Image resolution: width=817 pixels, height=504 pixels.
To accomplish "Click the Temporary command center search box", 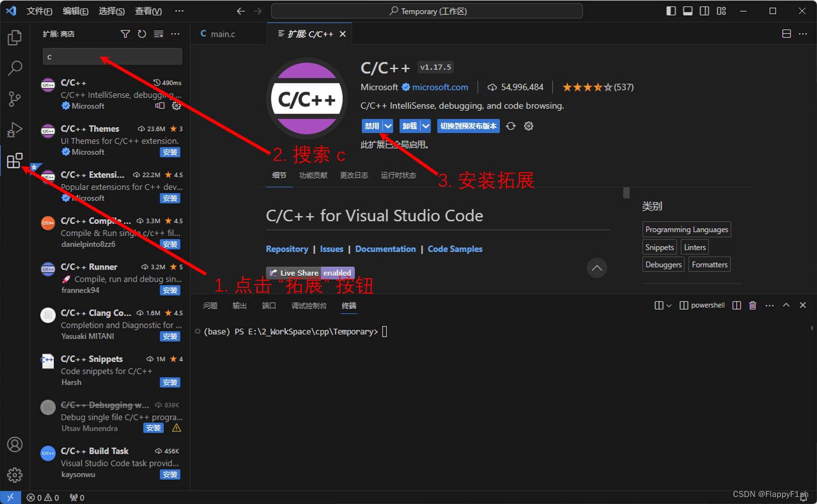I will (427, 11).
